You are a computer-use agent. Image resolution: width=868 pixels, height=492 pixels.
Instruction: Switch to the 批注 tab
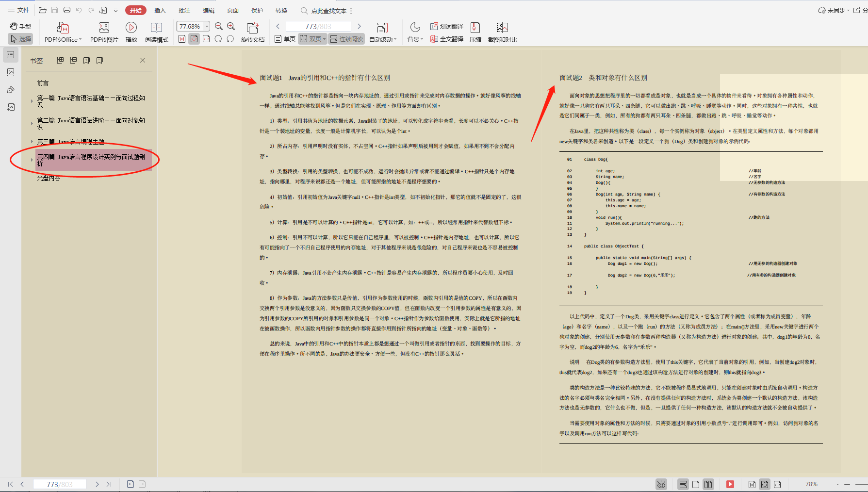184,10
